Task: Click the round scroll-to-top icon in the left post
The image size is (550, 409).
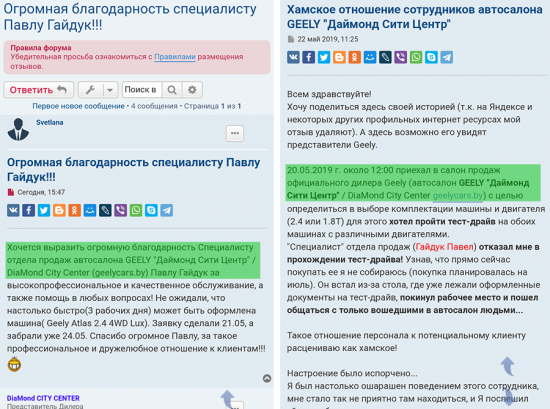Action: 267,378
